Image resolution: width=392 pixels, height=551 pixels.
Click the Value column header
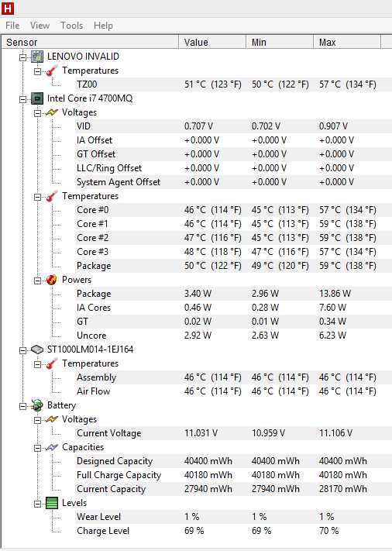point(212,42)
